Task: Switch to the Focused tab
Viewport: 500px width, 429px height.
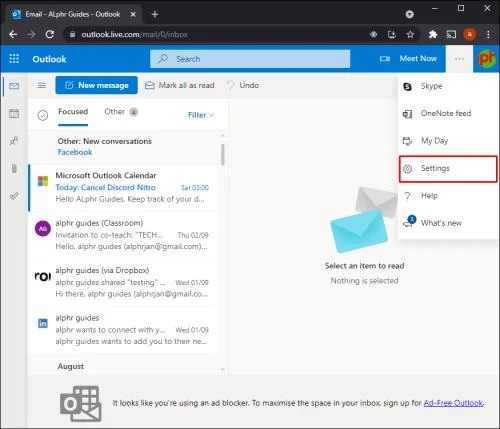Action: pyautogui.click(x=73, y=112)
